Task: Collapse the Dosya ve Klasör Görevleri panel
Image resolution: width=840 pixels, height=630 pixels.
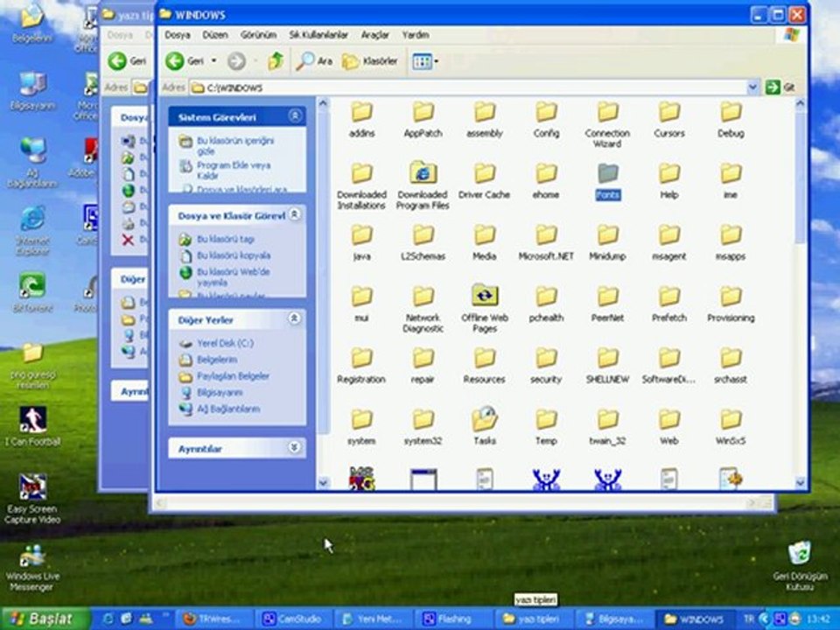Action: pos(295,215)
